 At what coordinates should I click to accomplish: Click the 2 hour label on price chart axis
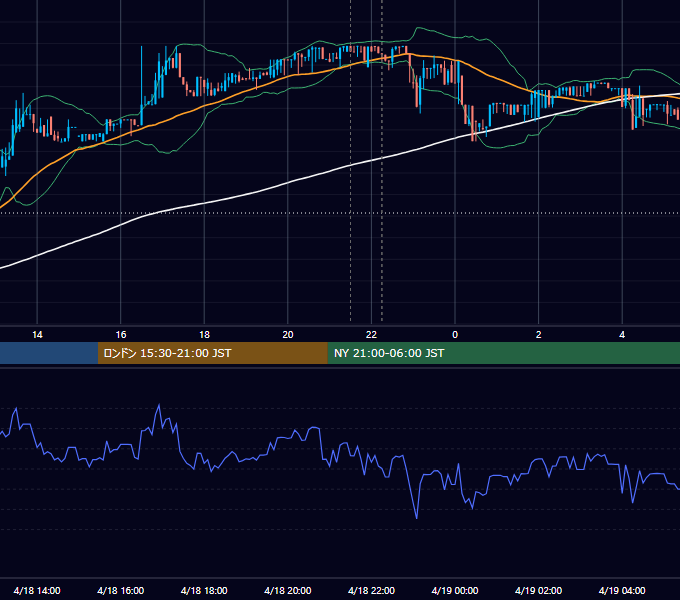(x=539, y=335)
